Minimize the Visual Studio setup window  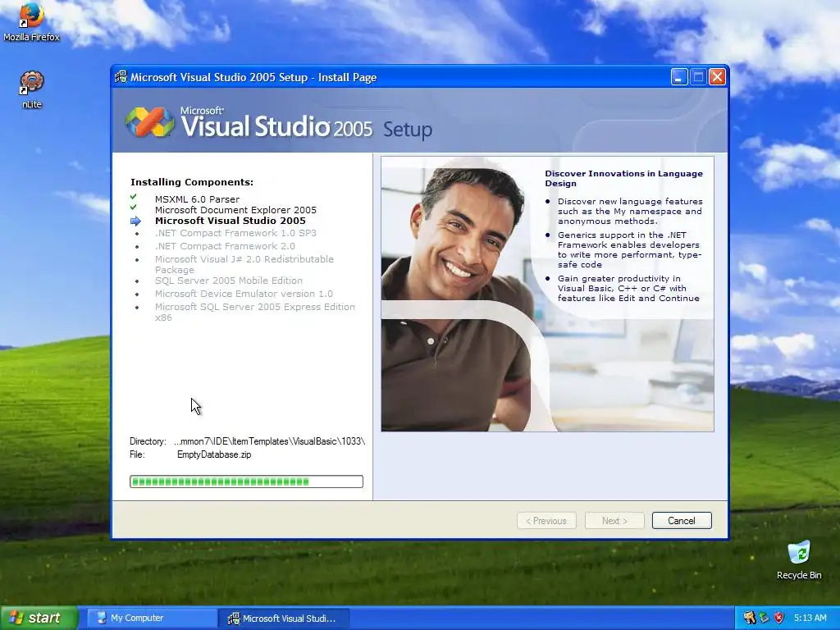pos(679,77)
